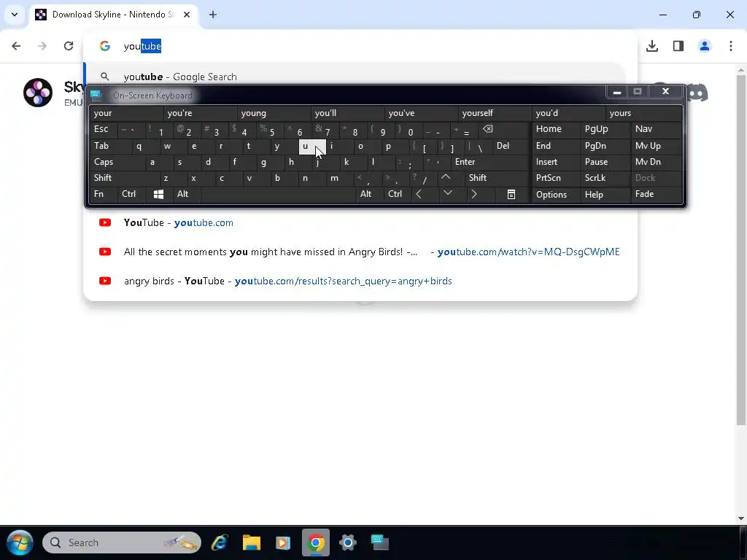747x560 pixels.
Task: Open the media player taskbar icon
Action: [283, 542]
